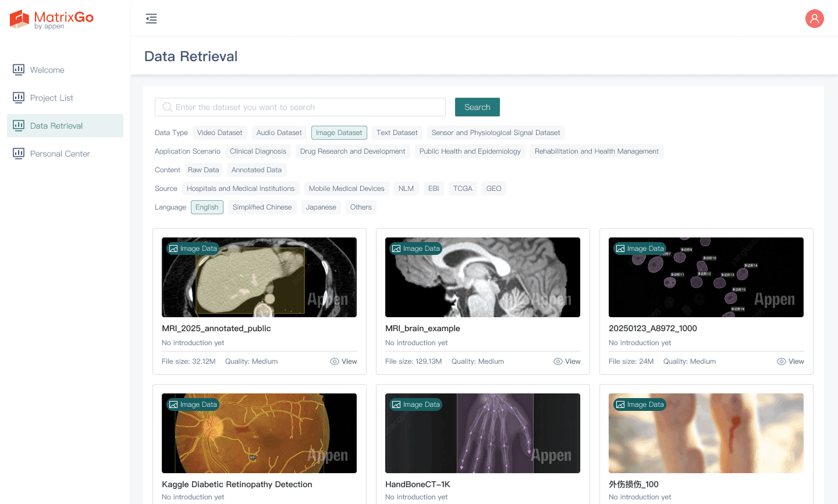Click eye icon for 20250123_A8972_1000 dataset
Viewport: 838px width, 504px height.
click(781, 361)
